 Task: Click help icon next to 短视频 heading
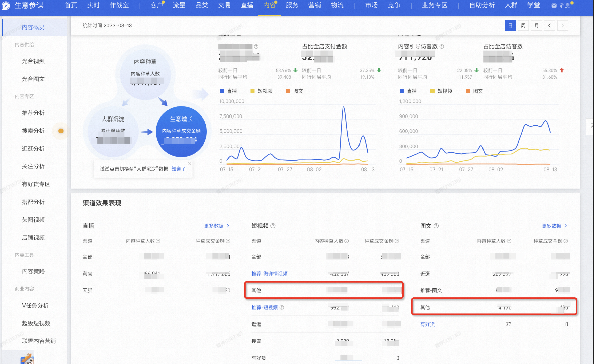click(273, 226)
